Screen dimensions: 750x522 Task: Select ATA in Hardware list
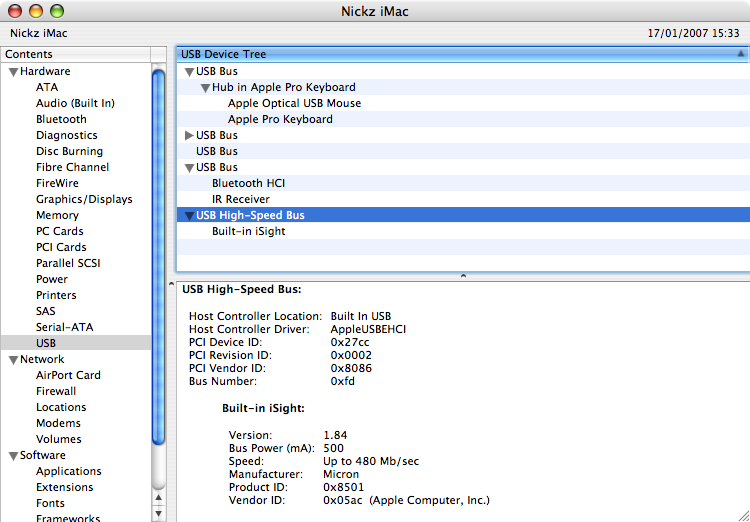(x=47, y=87)
